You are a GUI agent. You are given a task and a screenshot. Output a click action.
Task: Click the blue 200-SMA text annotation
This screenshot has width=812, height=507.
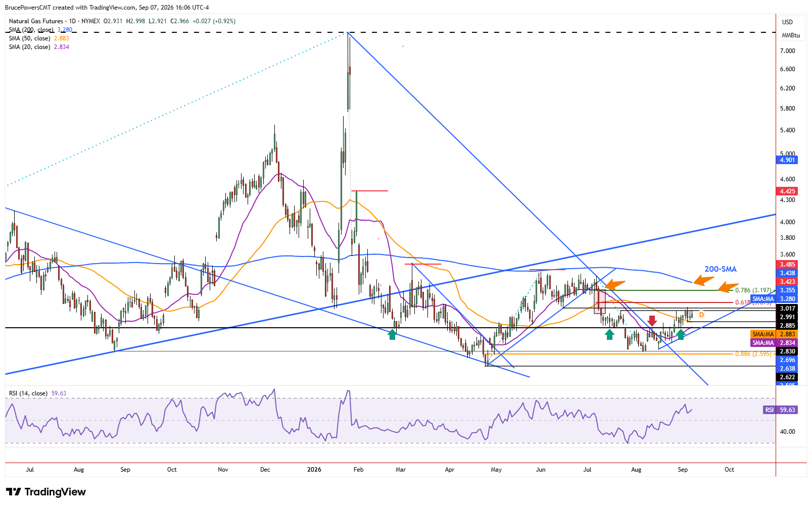tap(721, 269)
